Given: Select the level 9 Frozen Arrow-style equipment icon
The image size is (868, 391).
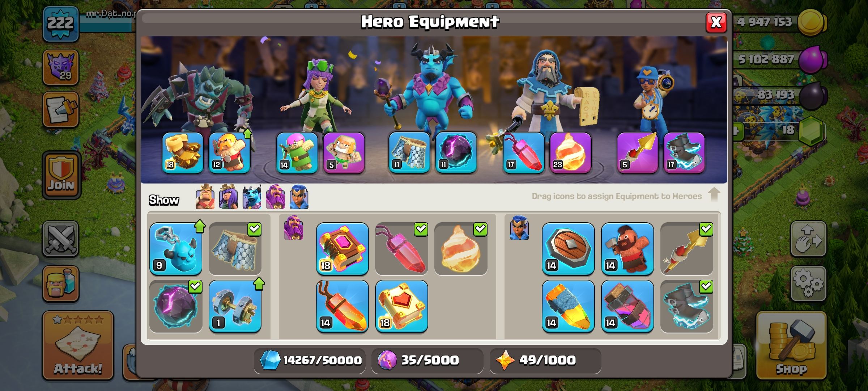Looking at the screenshot, I should pyautogui.click(x=176, y=249).
